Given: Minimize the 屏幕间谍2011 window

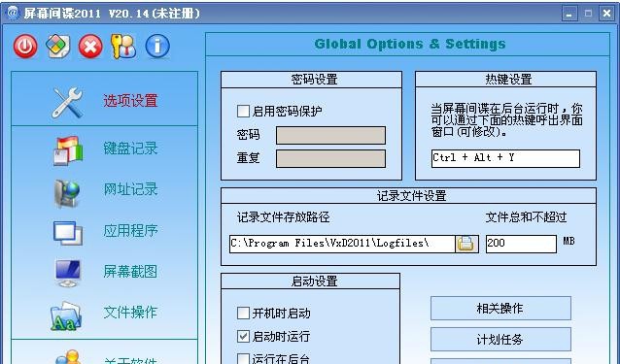Looking at the screenshot, I should click(569, 14).
